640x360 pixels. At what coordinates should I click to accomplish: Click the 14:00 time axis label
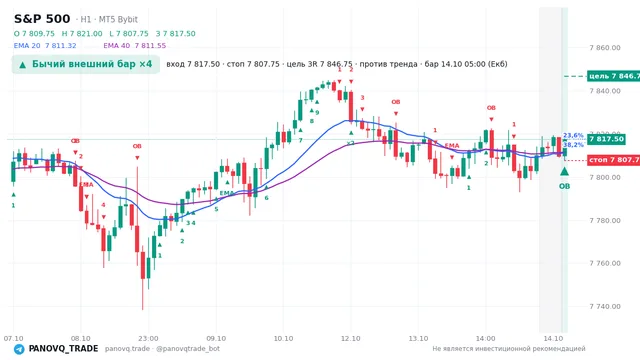coord(485,338)
